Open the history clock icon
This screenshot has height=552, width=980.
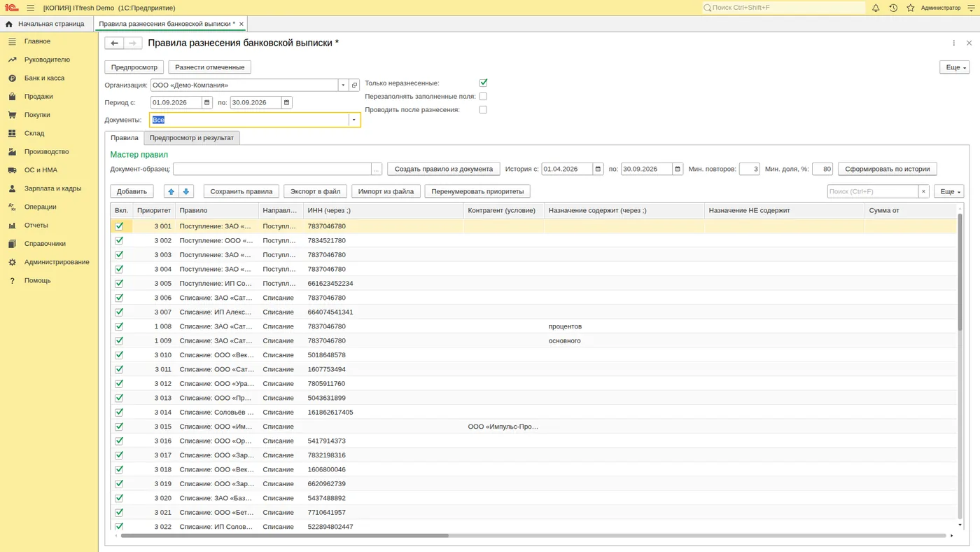(893, 8)
